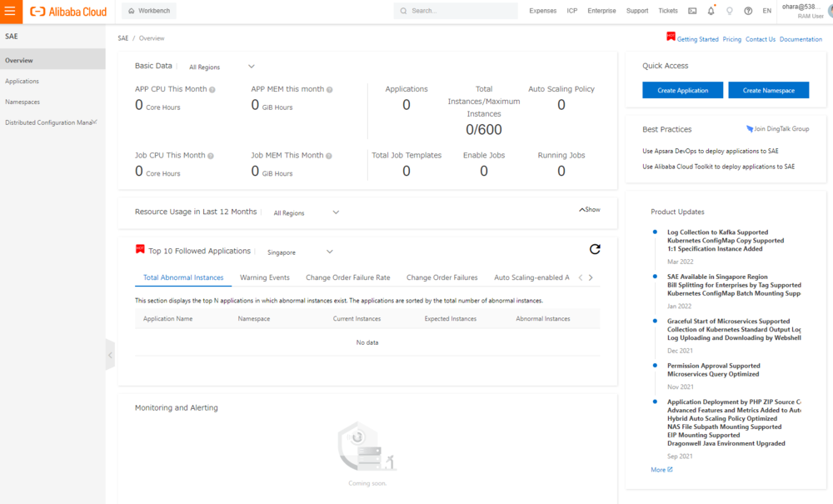The width and height of the screenshot is (833, 504).
Task: Open the Singapore region dropdown
Action: tap(300, 252)
